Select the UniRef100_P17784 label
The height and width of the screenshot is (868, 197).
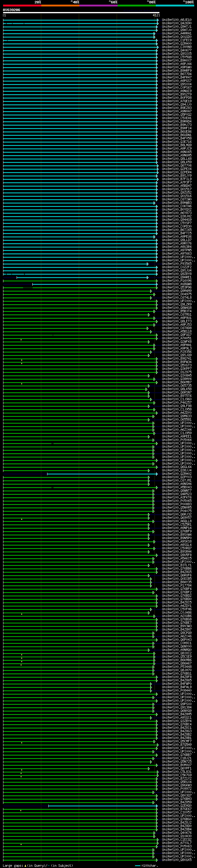coord(177,586)
